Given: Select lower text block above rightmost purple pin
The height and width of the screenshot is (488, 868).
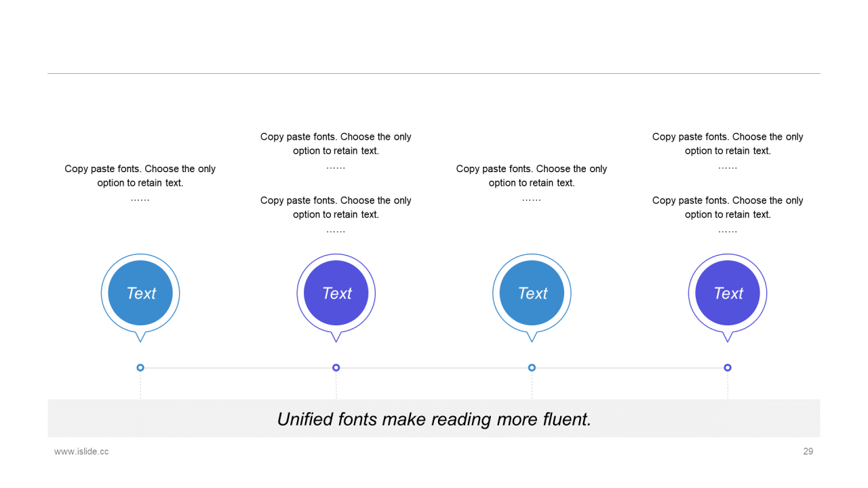Looking at the screenshot, I should click(x=728, y=215).
